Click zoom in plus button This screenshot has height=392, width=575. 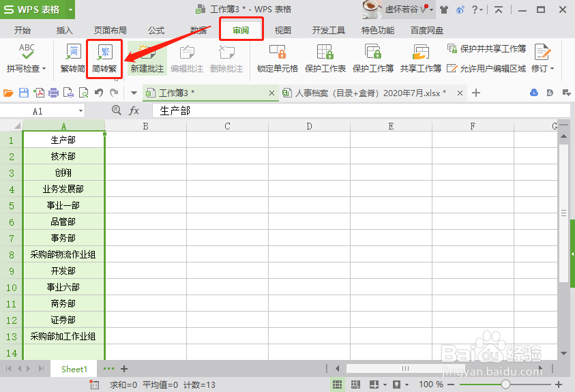coord(559,385)
